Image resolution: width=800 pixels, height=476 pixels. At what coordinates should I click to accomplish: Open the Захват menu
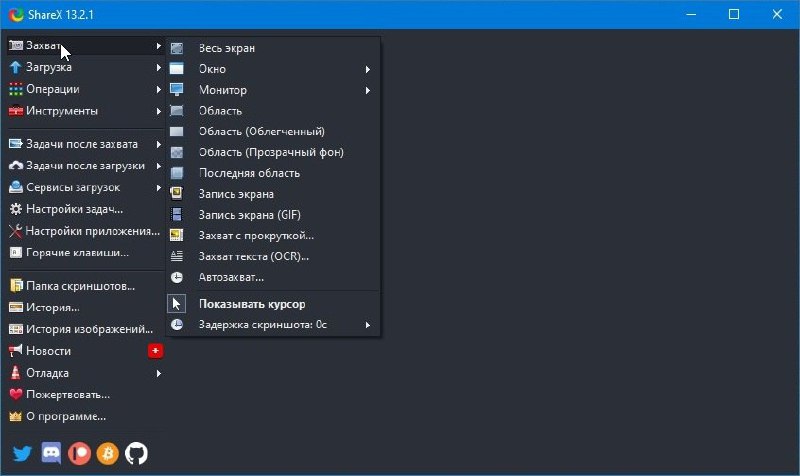tap(85, 45)
